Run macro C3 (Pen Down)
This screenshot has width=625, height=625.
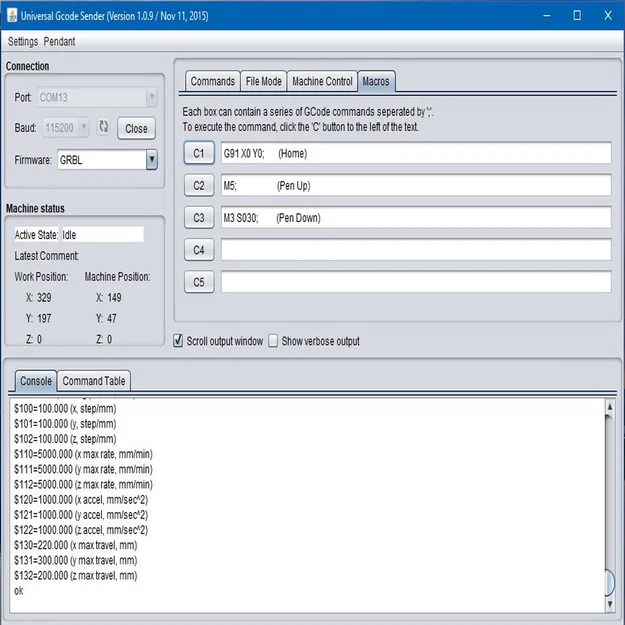coord(199,218)
